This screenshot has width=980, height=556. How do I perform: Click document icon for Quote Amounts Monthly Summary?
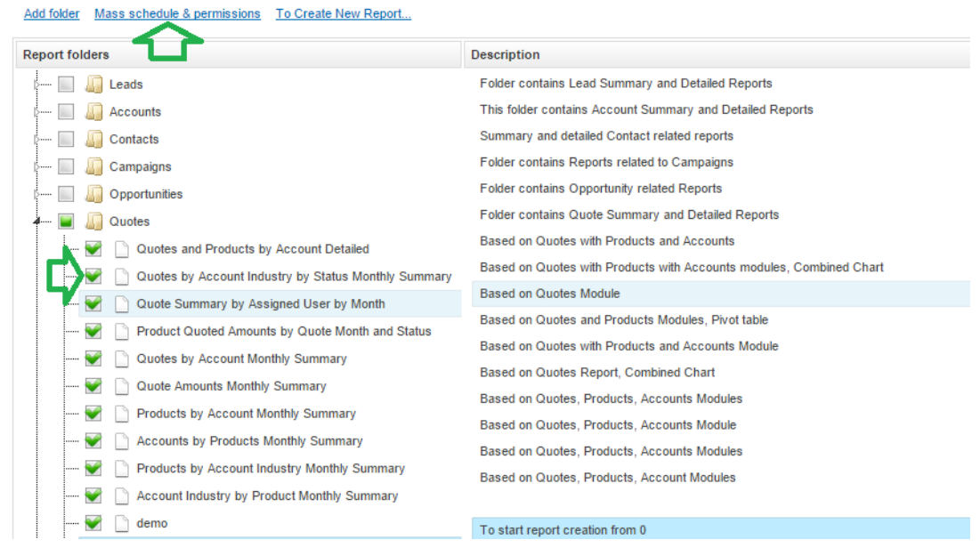coord(122,386)
